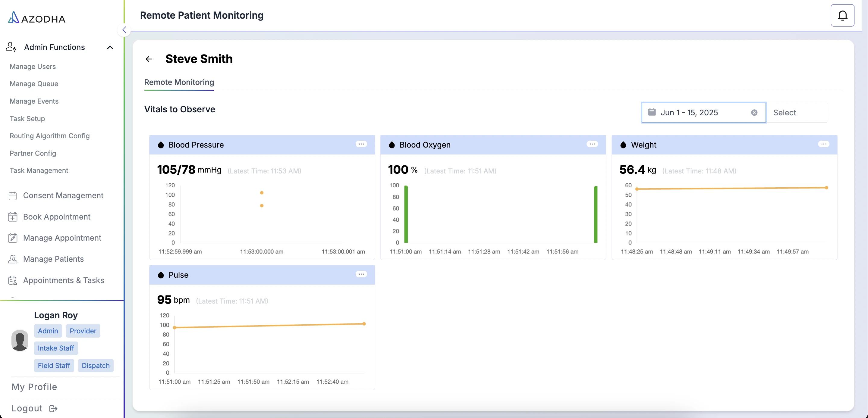Screen dimensions: 868x418
Task: Click the Appointments & Tasks icon
Action: pyautogui.click(x=12, y=280)
